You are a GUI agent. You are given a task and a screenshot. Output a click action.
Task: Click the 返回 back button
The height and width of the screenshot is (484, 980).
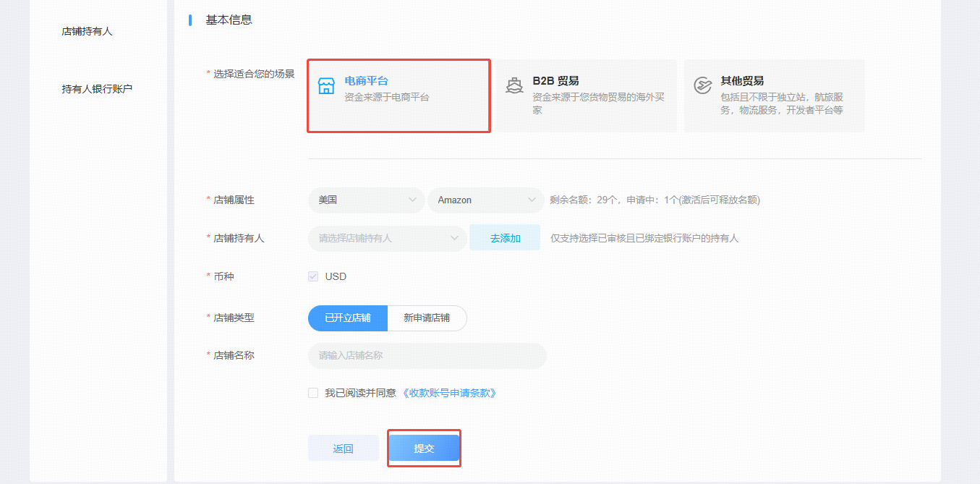pos(344,449)
